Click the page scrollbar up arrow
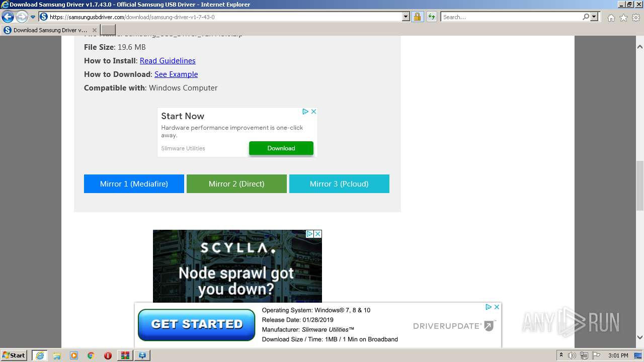 (x=639, y=47)
